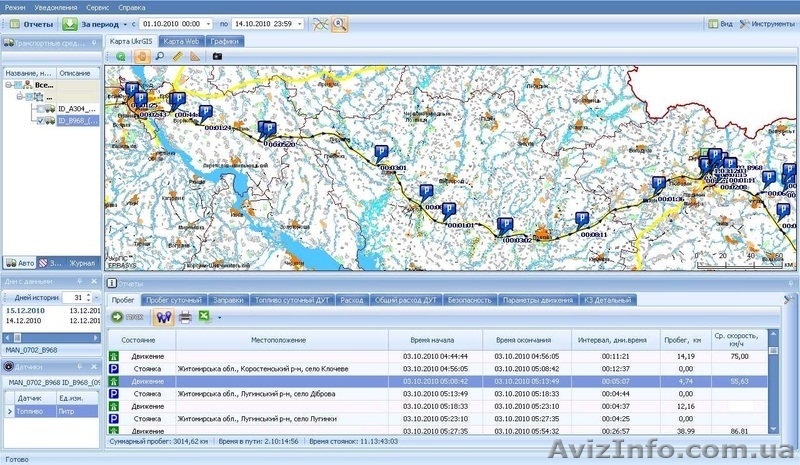Open the Топливо суточный ДУТ tab

click(292, 300)
